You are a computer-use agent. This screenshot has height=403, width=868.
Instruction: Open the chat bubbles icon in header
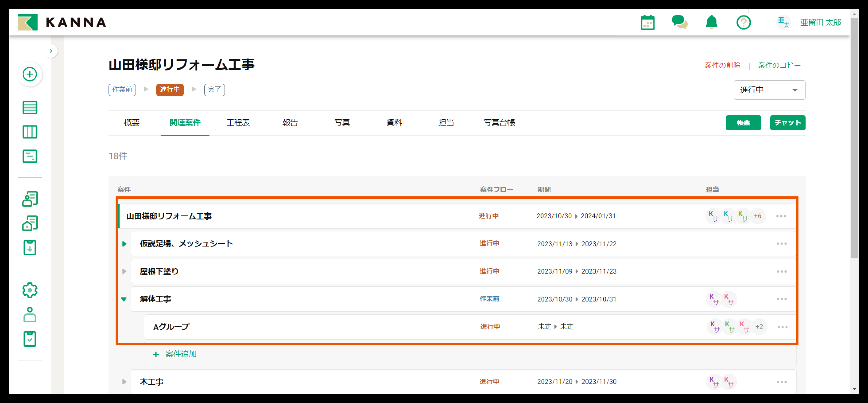(x=679, y=23)
